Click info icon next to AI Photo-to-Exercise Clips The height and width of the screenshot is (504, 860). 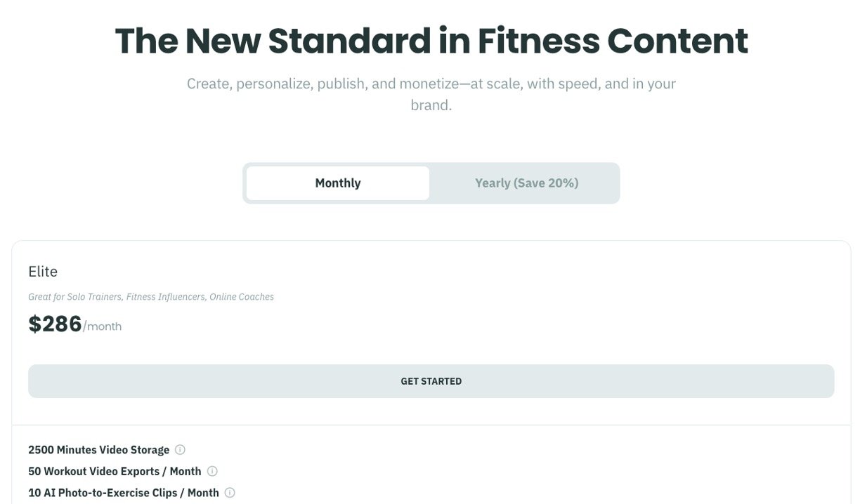[230, 493]
